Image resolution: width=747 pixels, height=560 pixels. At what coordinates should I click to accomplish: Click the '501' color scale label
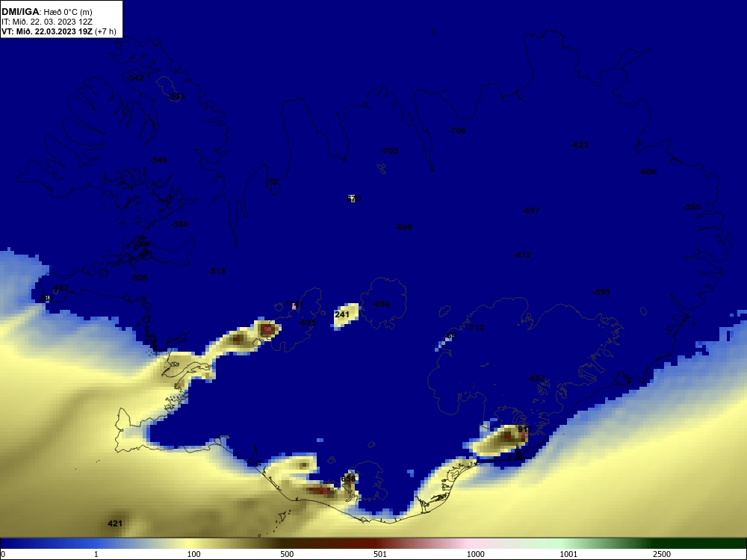[x=380, y=554]
